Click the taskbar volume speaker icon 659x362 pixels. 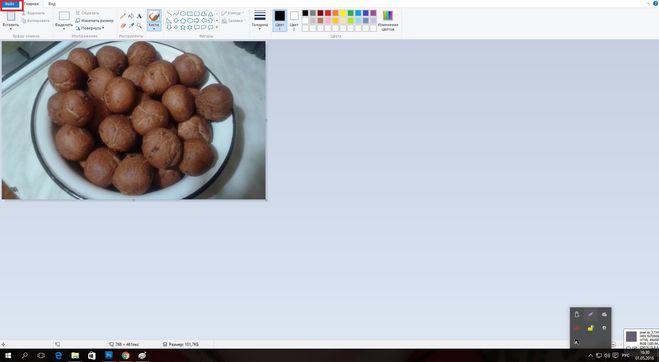pyautogui.click(x=607, y=356)
